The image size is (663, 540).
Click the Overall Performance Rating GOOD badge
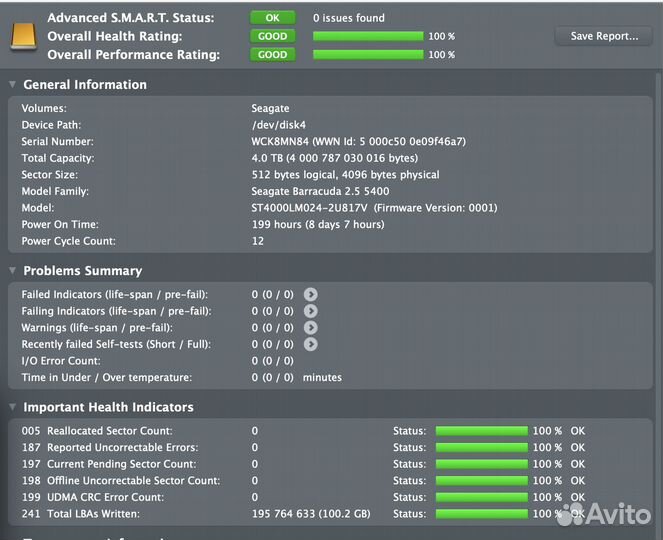(x=272, y=55)
